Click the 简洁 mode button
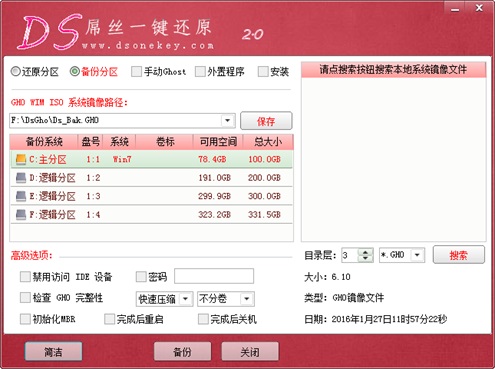495x369 pixels. coord(53,351)
